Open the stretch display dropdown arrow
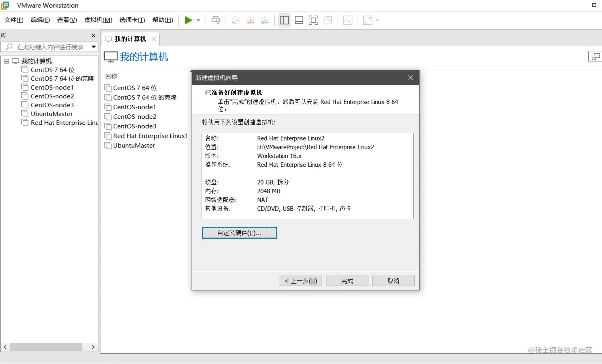 tap(378, 20)
